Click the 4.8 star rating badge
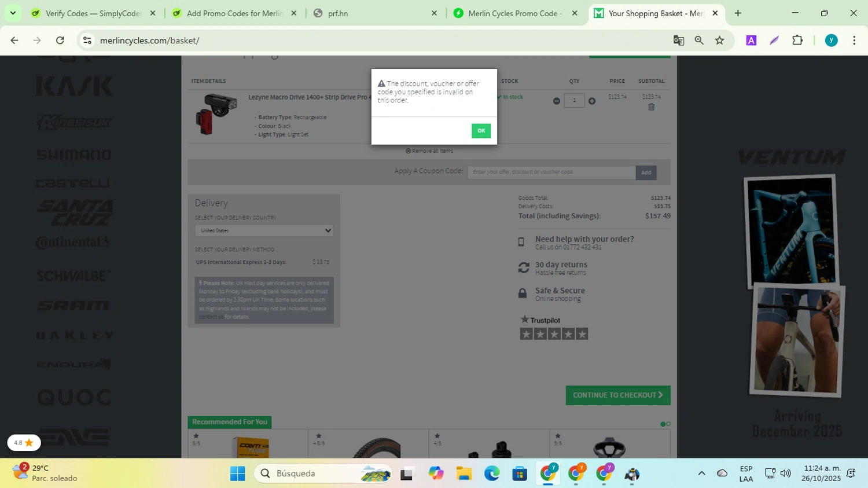868x488 pixels. click(24, 443)
